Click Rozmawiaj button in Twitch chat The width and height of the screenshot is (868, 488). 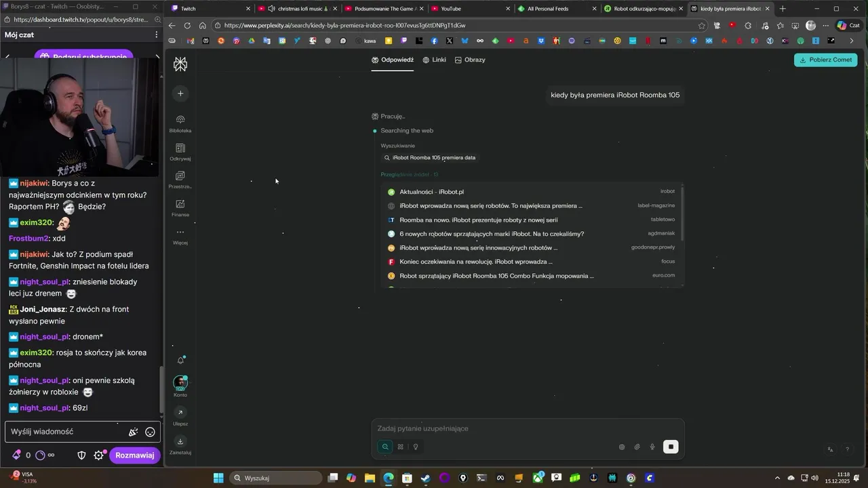135,455
